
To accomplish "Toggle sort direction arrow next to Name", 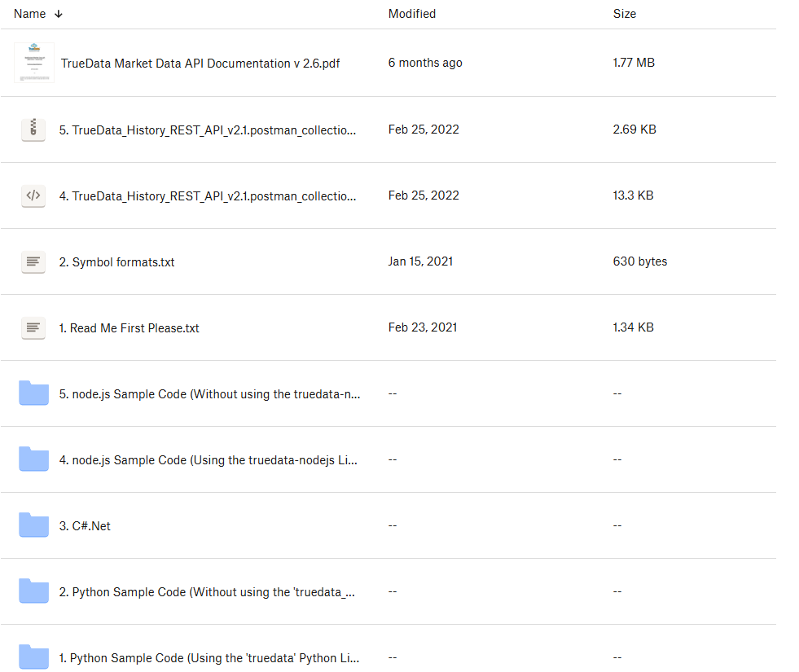I will coord(59,14).
